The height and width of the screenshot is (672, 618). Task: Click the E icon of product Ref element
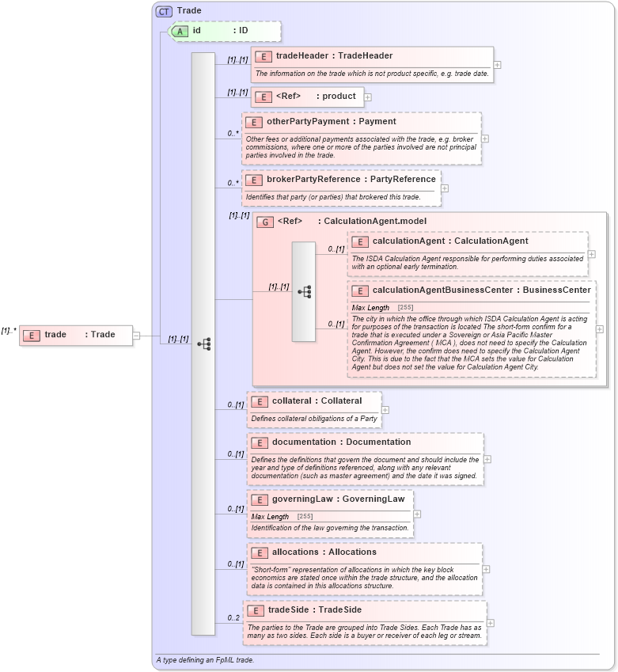(x=264, y=97)
